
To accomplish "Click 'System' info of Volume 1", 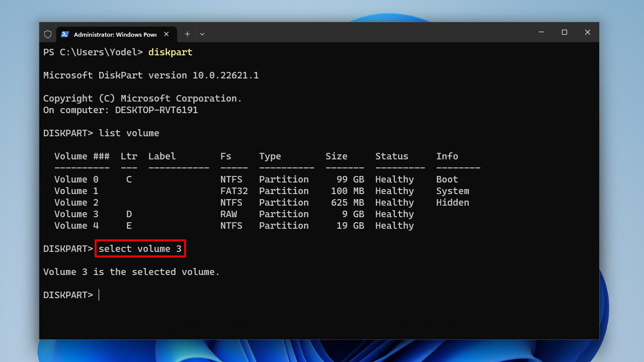I will click(x=452, y=191).
